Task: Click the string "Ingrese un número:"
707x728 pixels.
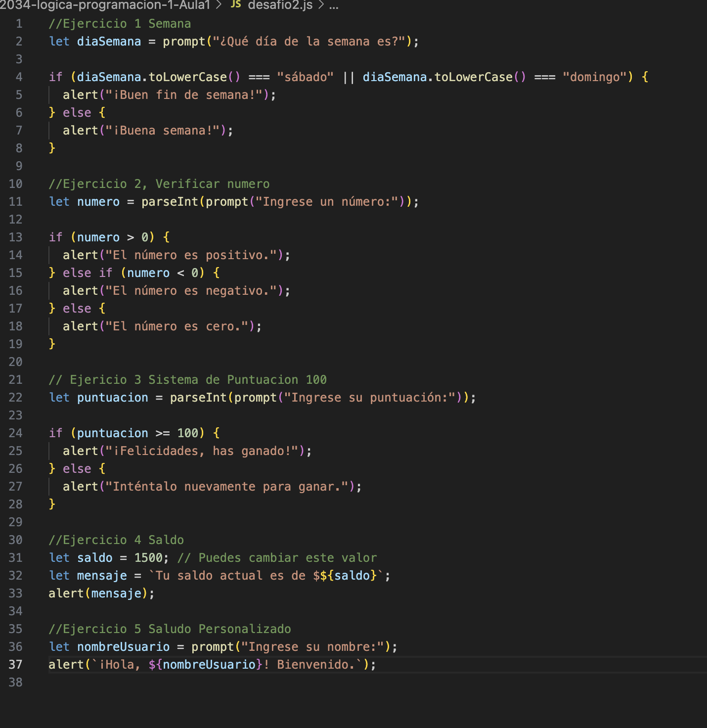Action: [x=327, y=202]
